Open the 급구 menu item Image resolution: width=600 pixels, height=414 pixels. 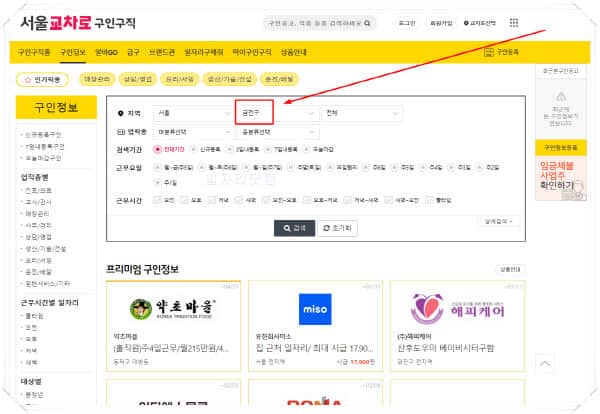click(x=133, y=52)
